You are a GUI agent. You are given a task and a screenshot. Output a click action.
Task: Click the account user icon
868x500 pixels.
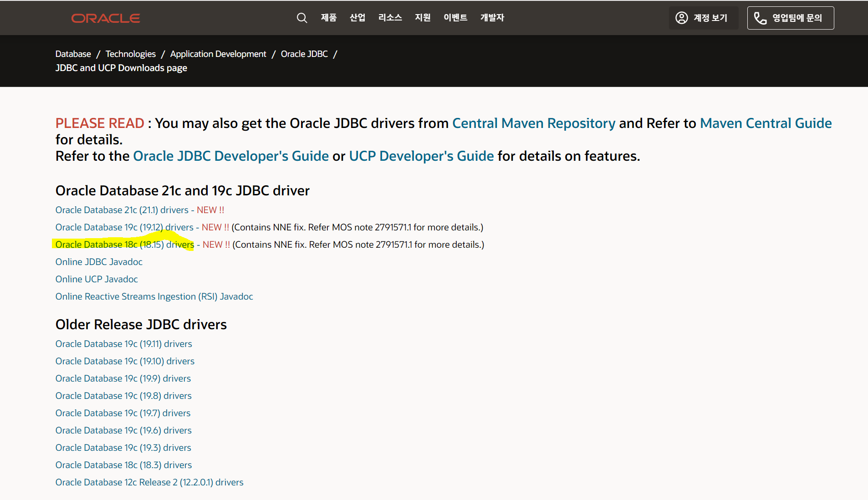pos(681,18)
